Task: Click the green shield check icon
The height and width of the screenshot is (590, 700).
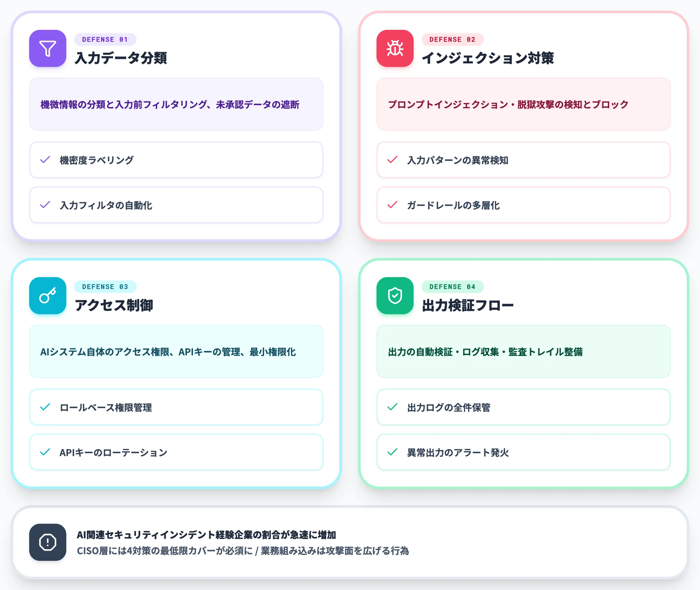Action: coord(395,296)
